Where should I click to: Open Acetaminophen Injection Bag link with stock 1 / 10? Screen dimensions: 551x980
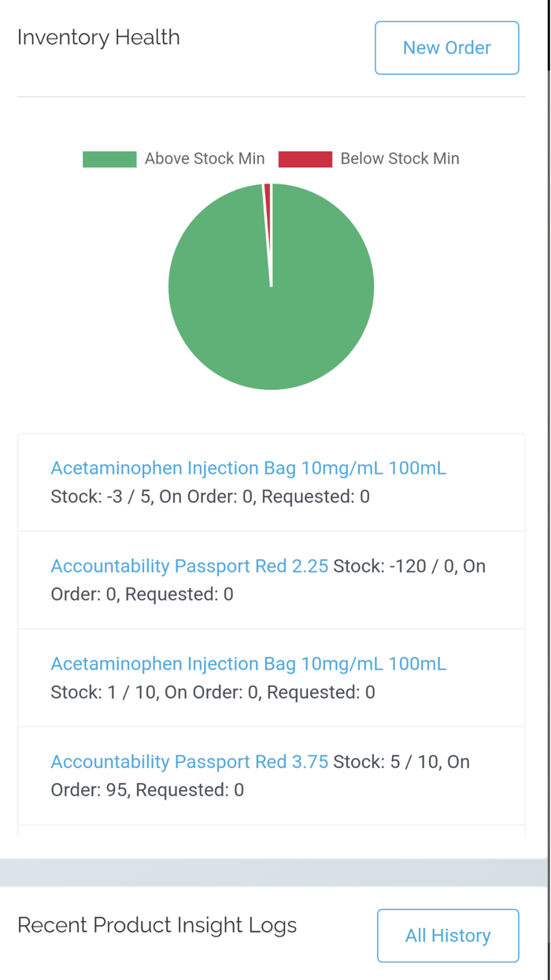248,664
